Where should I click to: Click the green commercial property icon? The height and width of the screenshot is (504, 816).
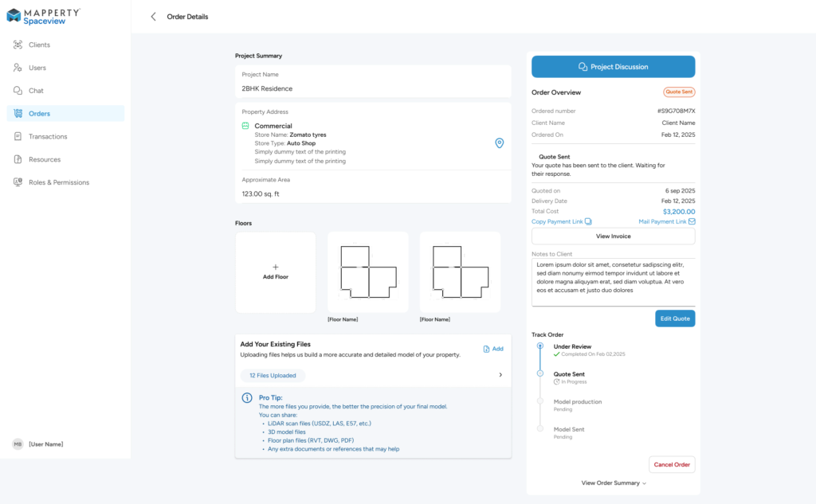(245, 126)
